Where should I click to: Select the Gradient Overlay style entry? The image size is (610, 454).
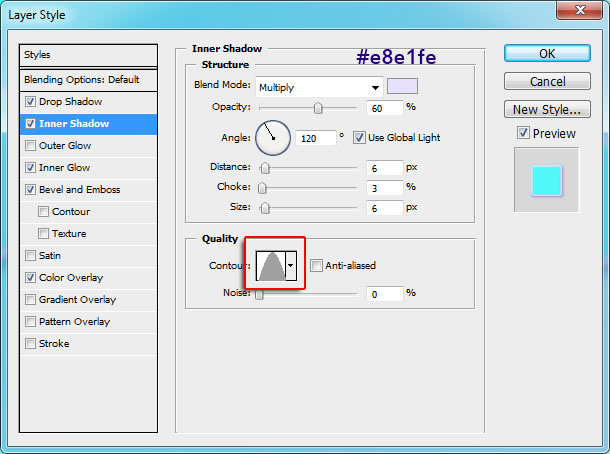[77, 300]
